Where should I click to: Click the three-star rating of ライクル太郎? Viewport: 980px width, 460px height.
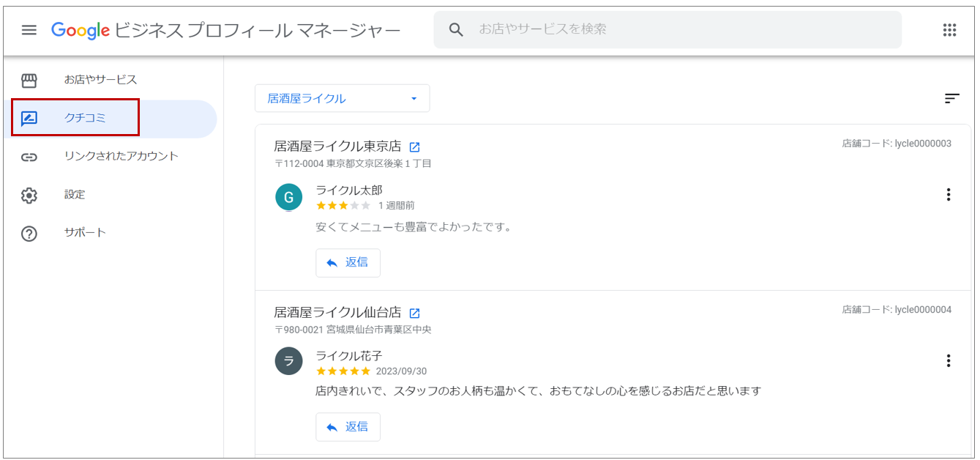[343, 206]
